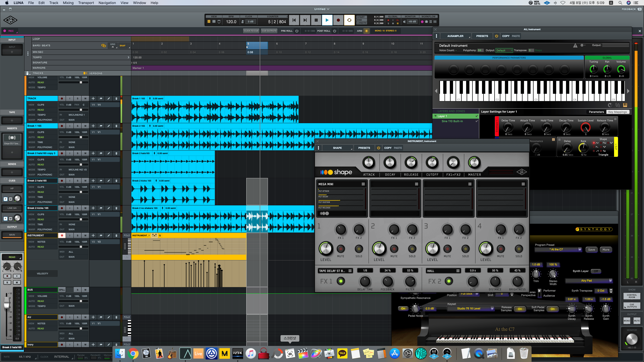Viewport: 644px width, 362px height.
Task: Click the monitor speaker icon in transport
Action: click(x=404, y=22)
